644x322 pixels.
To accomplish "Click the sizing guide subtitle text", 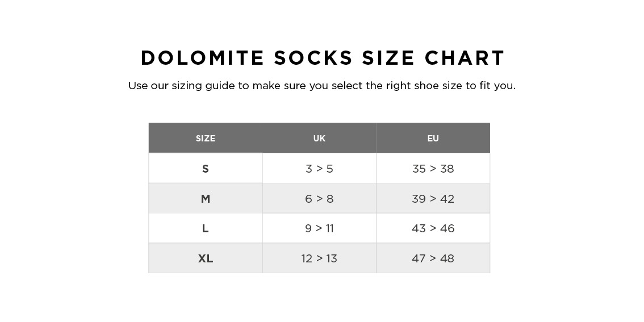I will tap(321, 86).
